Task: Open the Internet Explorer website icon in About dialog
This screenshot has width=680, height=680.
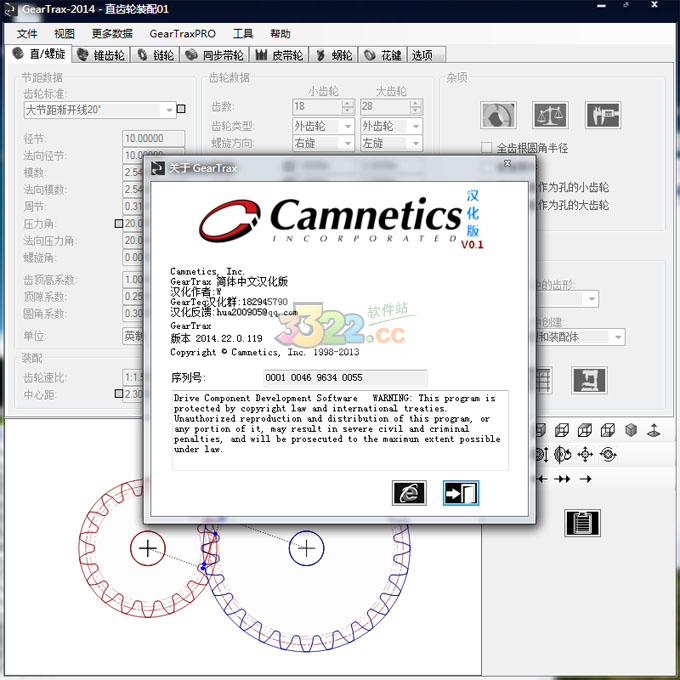Action: [409, 493]
